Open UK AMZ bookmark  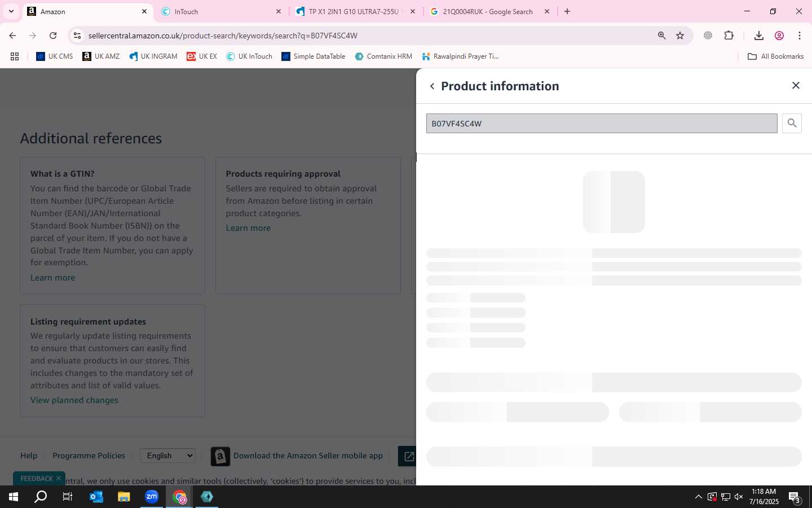101,56
